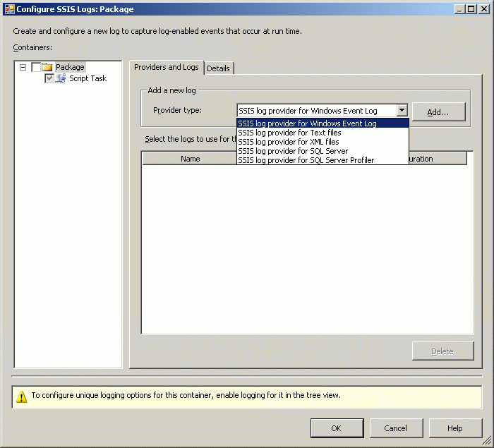
Task: Switch to the Details tab
Action: (x=218, y=68)
